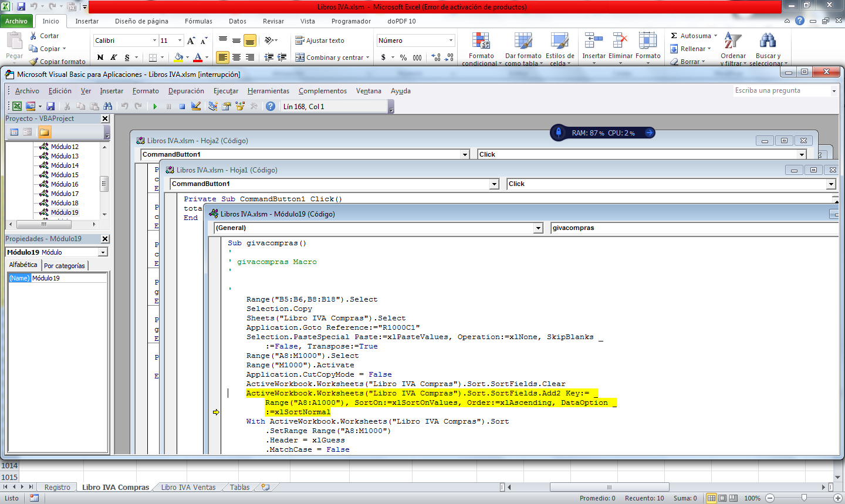Stop execution with the Reset square icon
The height and width of the screenshot is (504, 845).
tap(182, 106)
